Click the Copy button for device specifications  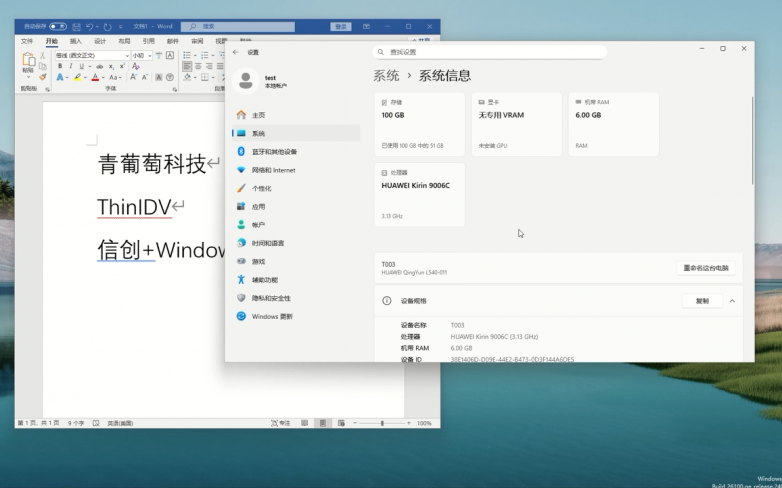(x=702, y=301)
